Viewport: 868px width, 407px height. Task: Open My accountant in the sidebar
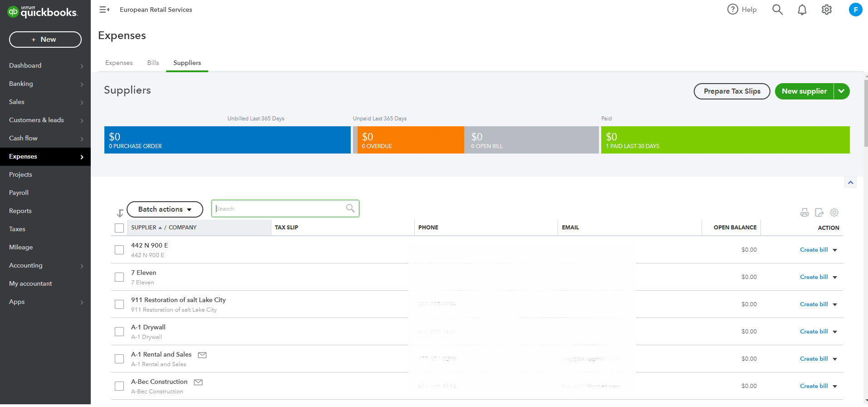[x=45, y=283]
